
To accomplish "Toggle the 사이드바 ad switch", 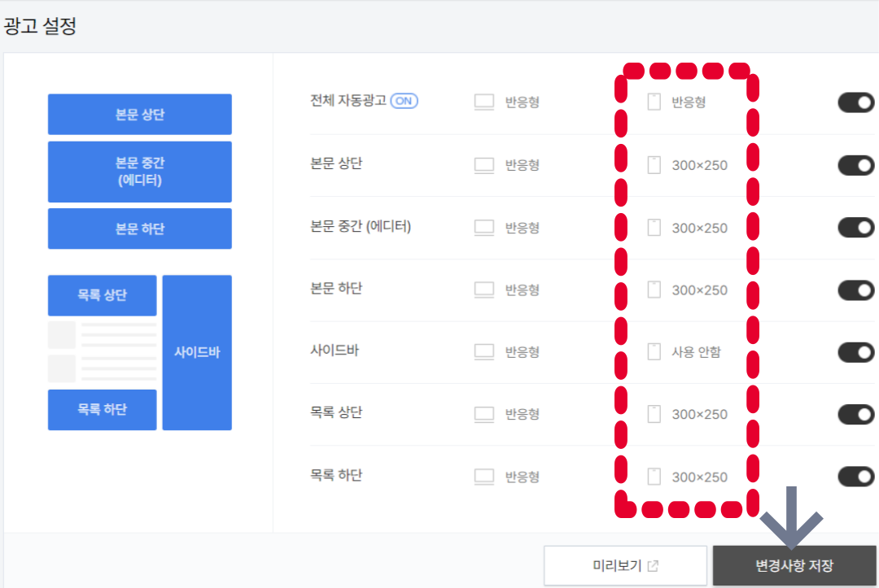I will (855, 352).
